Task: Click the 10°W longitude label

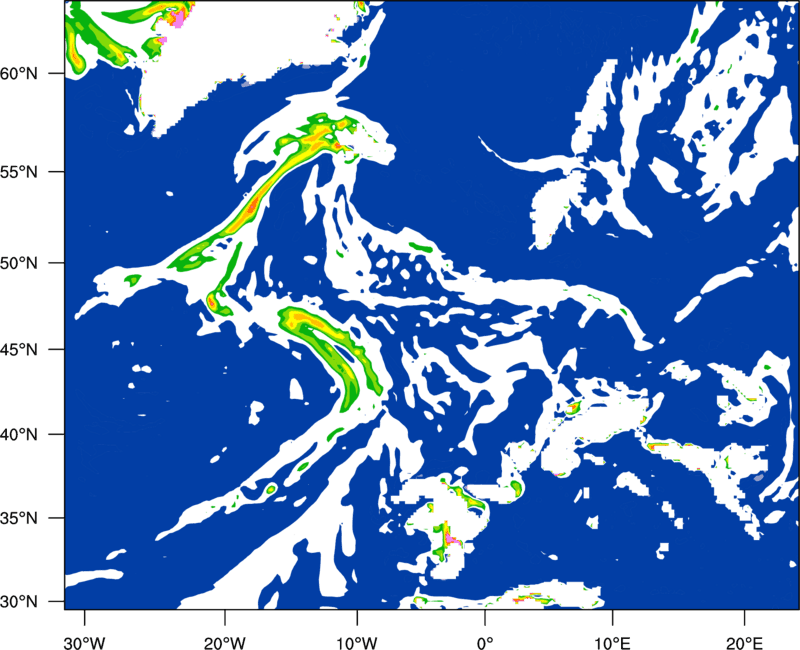Action: point(357,643)
